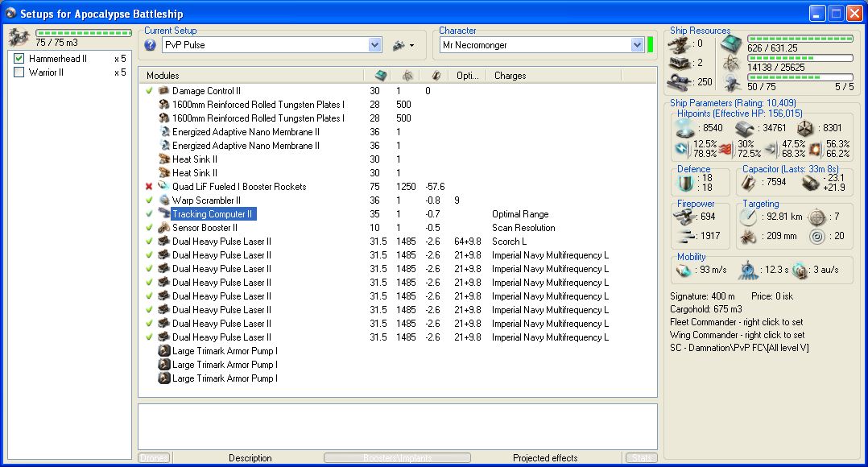Enable the Warrior II drone checkbox

pyautogui.click(x=19, y=72)
